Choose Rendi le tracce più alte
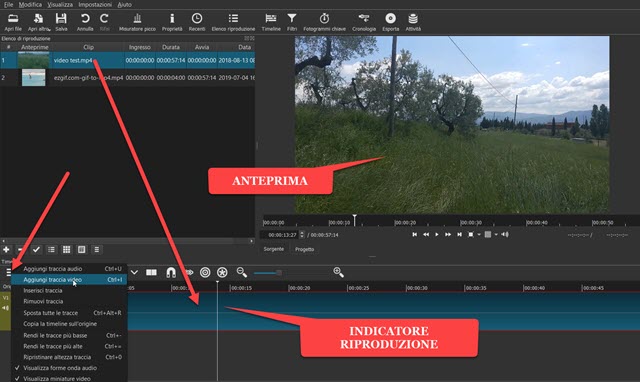Image resolution: width=640 pixels, height=382 pixels. click(x=69, y=346)
